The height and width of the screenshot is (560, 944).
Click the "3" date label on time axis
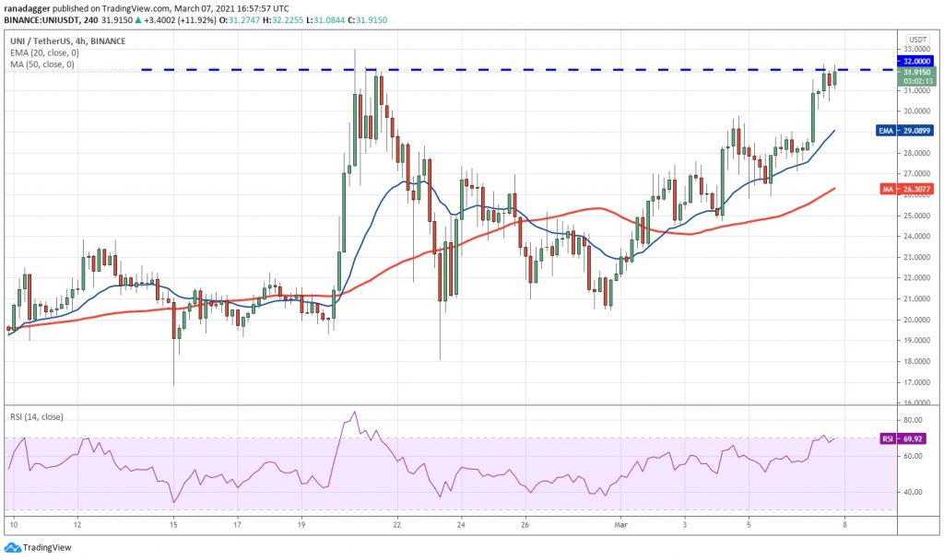685,524
